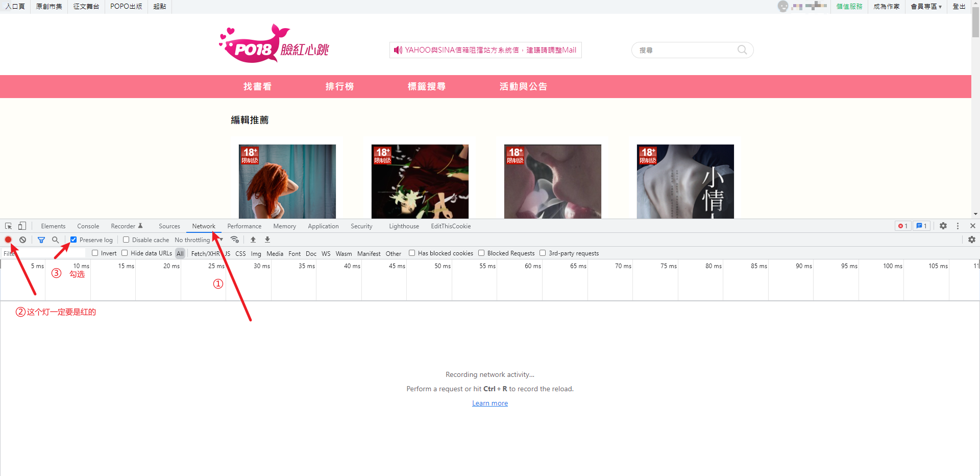Open the Lighthouse tab
Screen dimensions: 980x476
click(x=404, y=226)
